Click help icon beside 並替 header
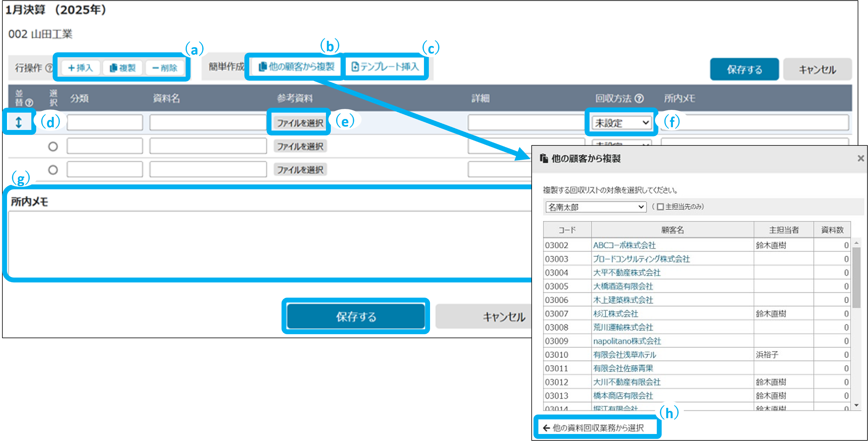 pyautogui.click(x=30, y=103)
